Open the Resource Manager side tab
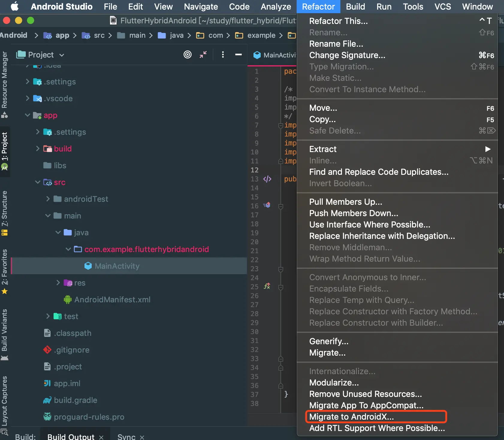 [x=4, y=85]
